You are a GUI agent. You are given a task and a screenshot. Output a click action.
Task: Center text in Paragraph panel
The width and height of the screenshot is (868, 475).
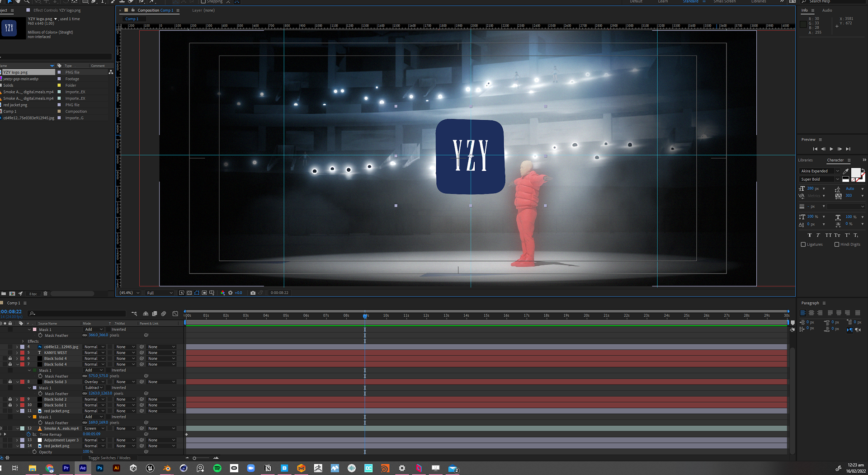tap(811, 313)
